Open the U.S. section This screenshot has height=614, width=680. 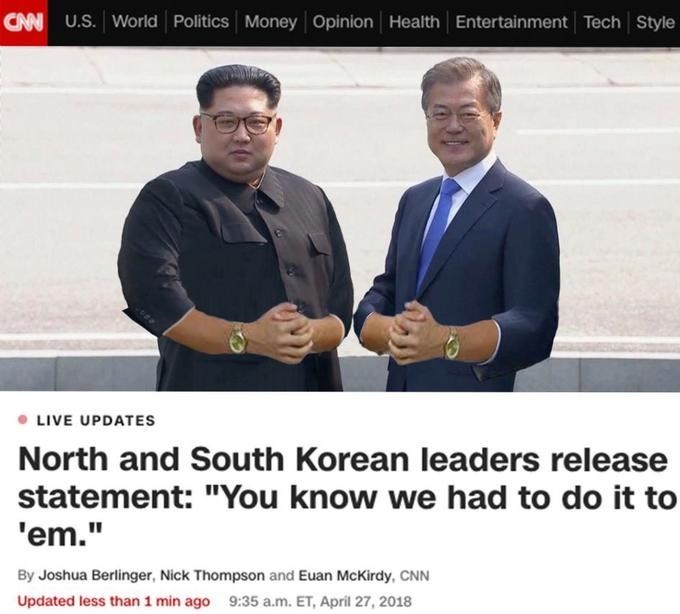[x=81, y=21]
